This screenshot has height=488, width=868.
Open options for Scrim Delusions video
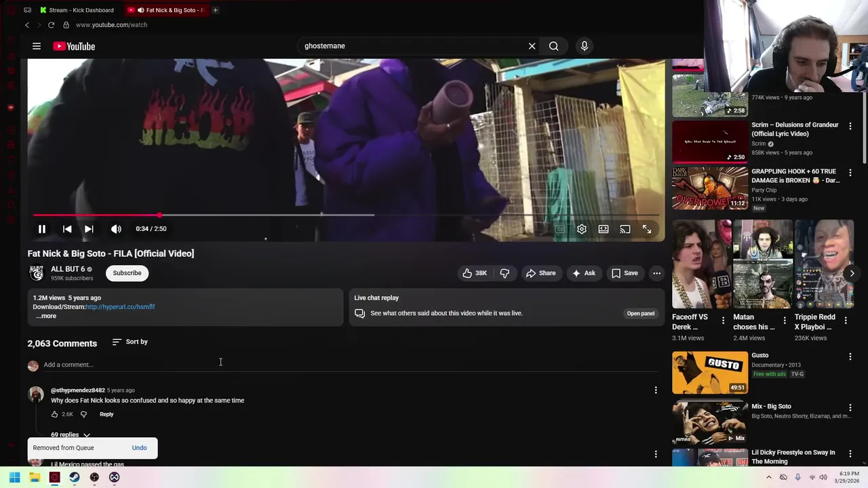click(x=850, y=126)
